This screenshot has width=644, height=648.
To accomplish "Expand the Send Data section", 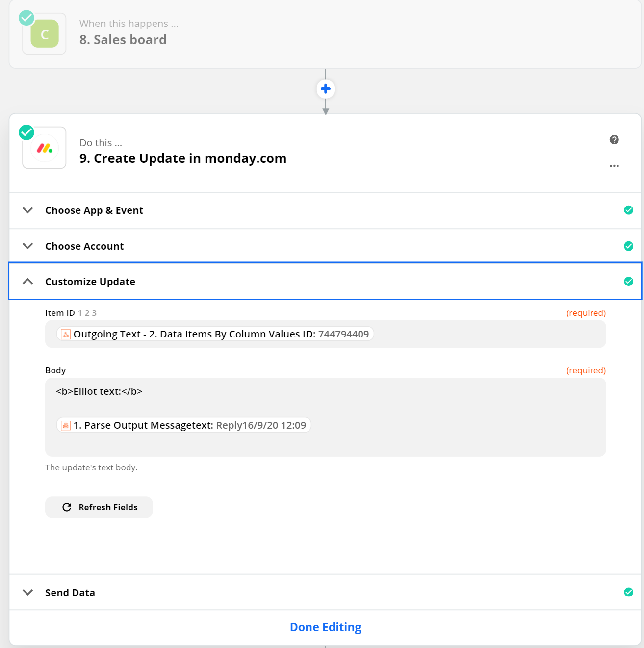I will click(x=325, y=592).
